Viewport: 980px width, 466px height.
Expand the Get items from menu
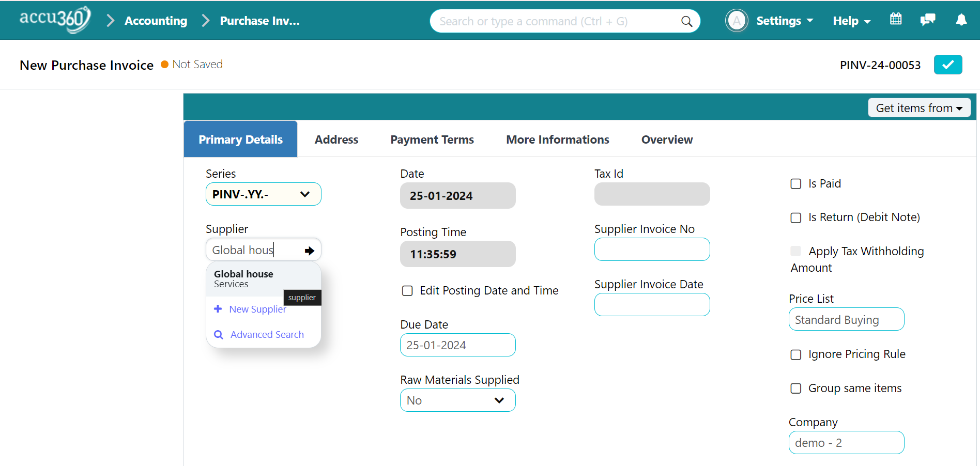(x=919, y=108)
